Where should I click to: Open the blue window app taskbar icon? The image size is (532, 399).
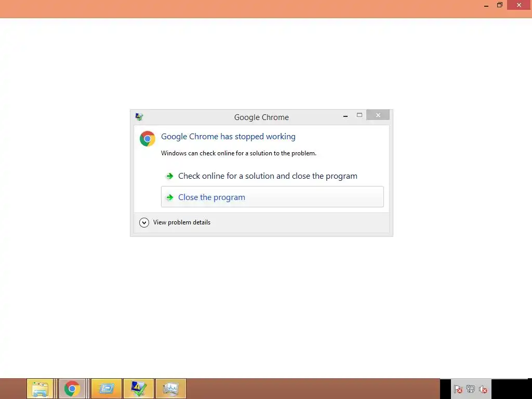(107, 389)
